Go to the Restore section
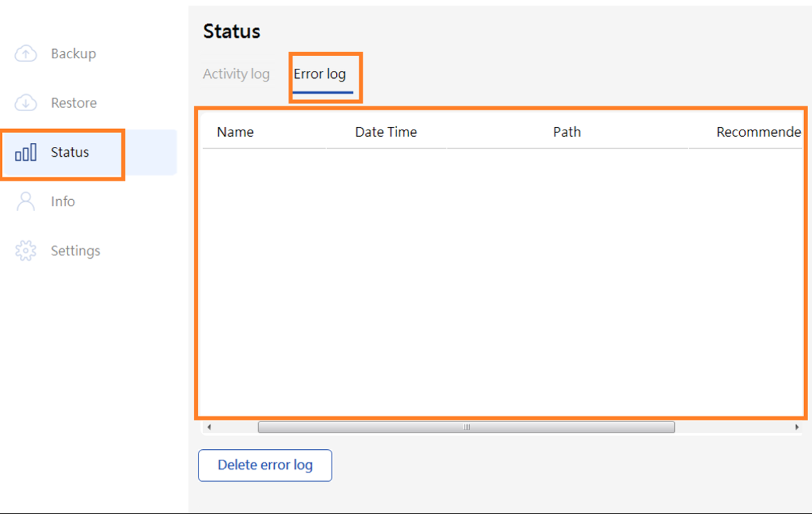The width and height of the screenshot is (812, 514). [73, 103]
